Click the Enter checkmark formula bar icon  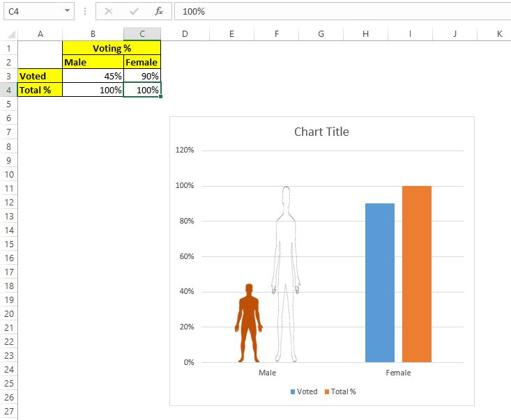coord(134,11)
